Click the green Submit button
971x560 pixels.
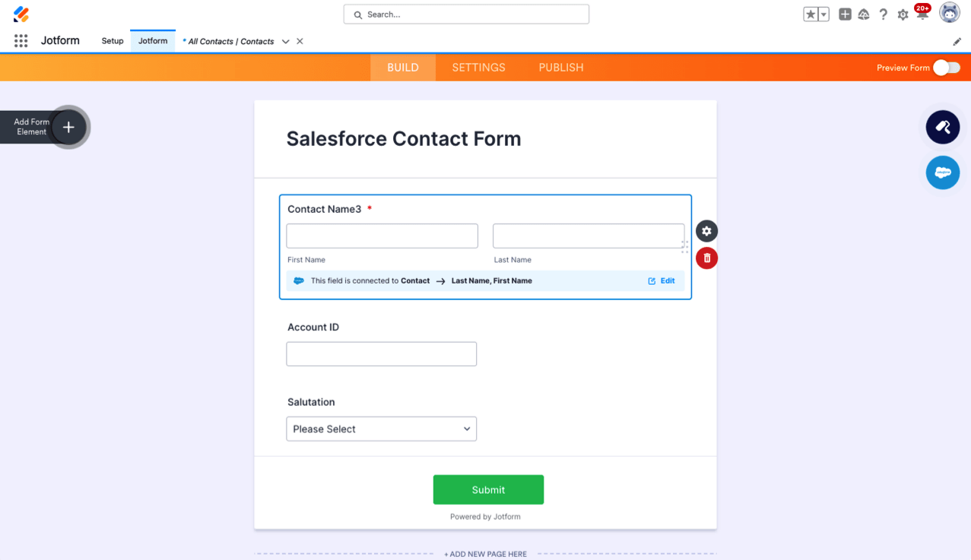pos(488,489)
